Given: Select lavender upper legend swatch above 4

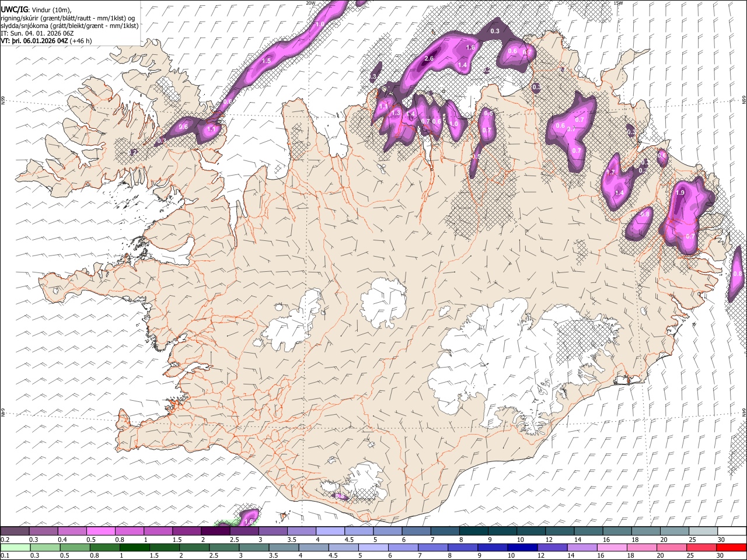Looking at the screenshot, I should (x=330, y=531).
